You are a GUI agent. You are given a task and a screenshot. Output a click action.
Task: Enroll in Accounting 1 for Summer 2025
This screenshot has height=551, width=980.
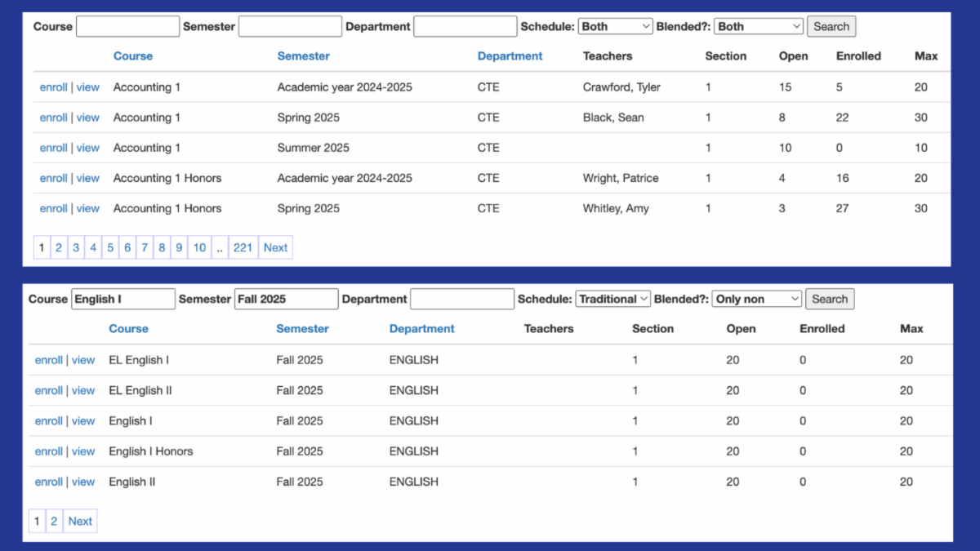tap(53, 148)
